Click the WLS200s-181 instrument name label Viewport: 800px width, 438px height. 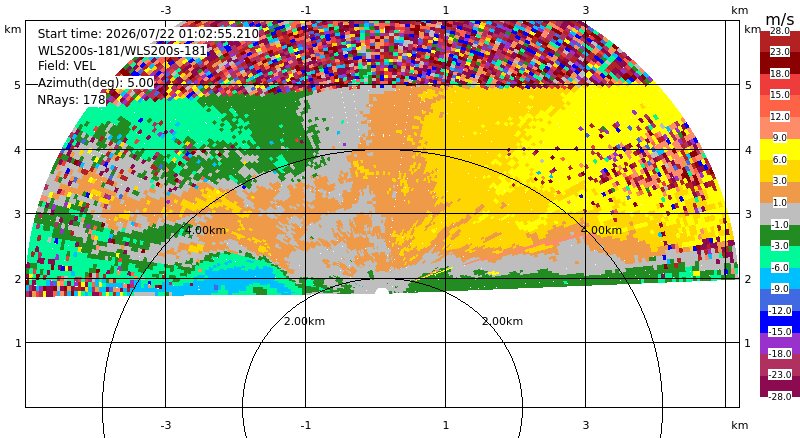click(x=122, y=51)
